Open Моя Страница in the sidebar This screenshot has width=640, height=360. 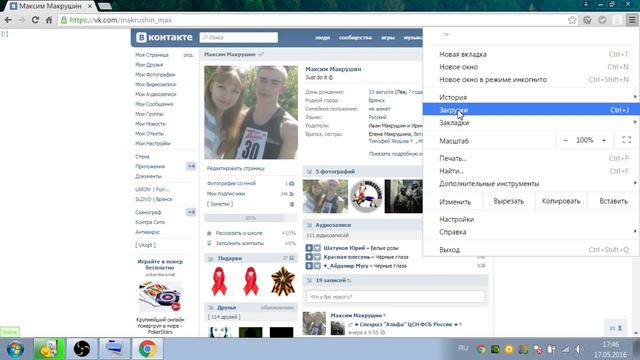(152, 55)
